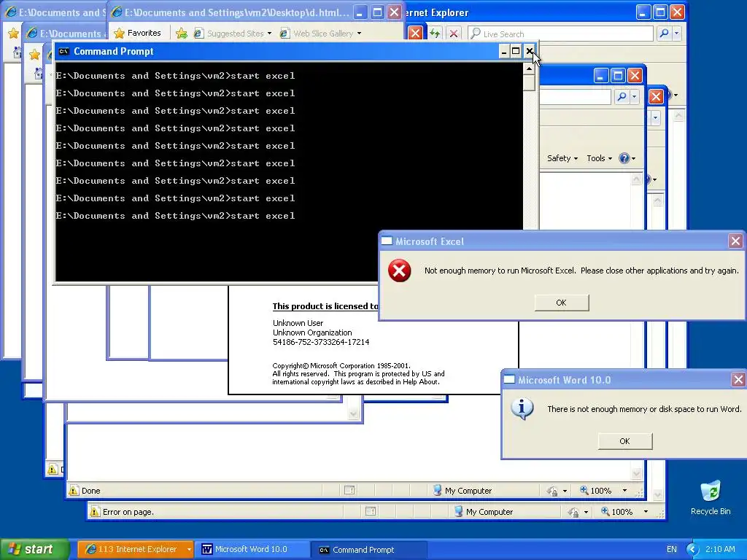Image resolution: width=747 pixels, height=560 pixels.
Task: Click the search input field in the second IE window
Action: (575, 97)
